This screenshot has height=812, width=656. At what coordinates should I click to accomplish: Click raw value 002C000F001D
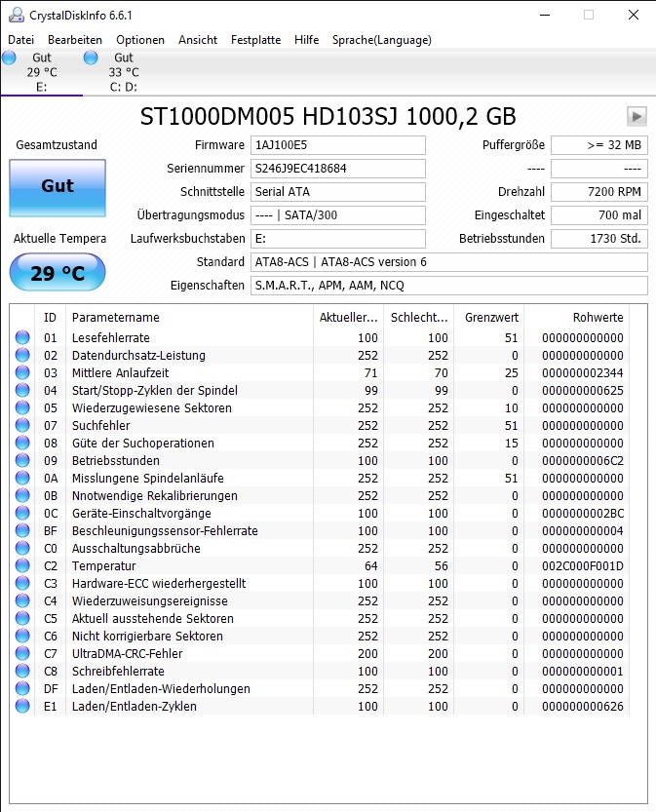[583, 566]
